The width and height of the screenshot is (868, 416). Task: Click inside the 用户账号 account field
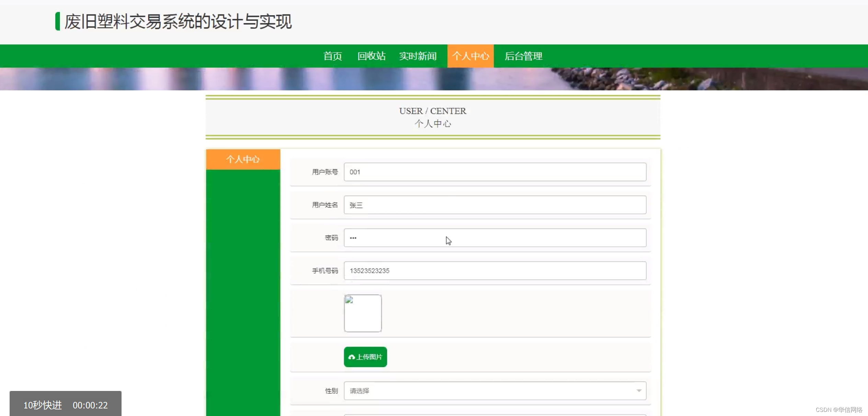click(x=494, y=172)
